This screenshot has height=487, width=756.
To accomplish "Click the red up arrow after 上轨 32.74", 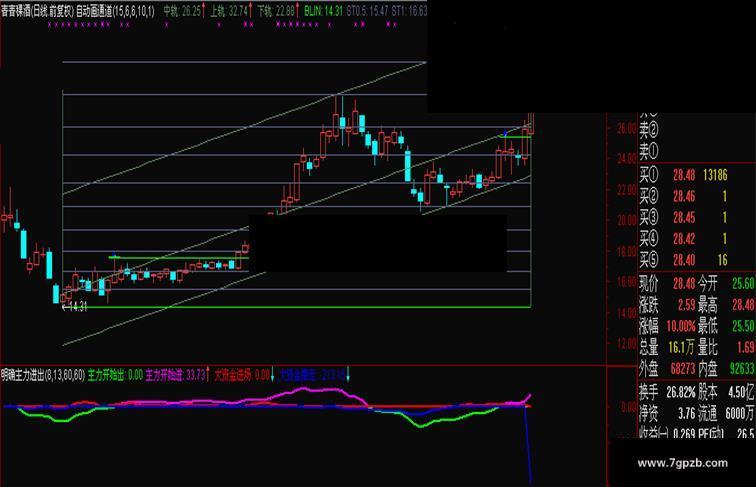I will point(251,11).
